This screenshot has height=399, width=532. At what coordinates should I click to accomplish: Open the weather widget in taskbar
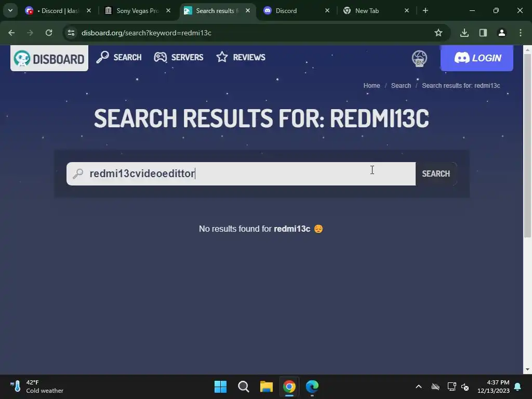(37, 387)
